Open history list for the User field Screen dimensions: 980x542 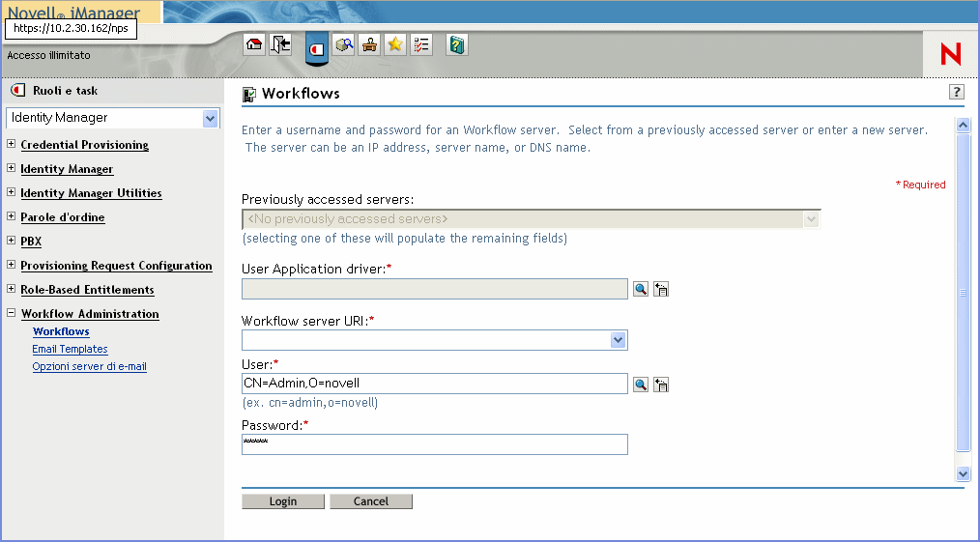[661, 384]
